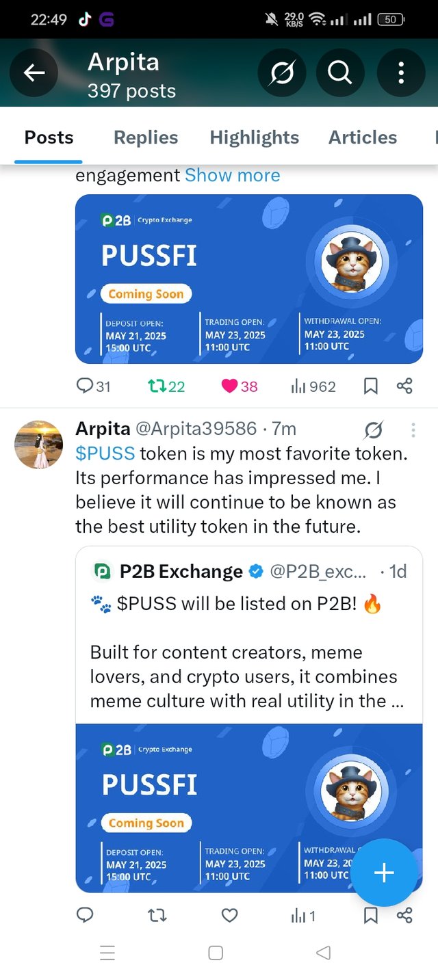438x980 pixels.
Task: Open search with the magnifier icon
Action: click(339, 72)
